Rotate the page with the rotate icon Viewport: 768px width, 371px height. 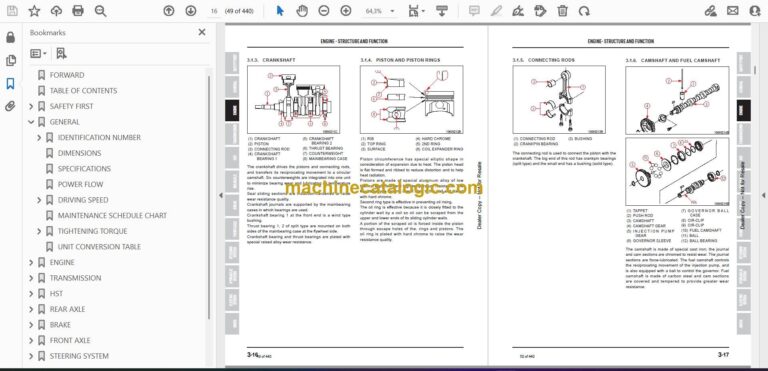click(x=584, y=11)
